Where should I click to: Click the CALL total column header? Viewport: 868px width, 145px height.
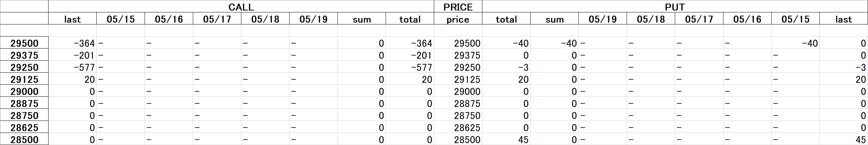point(410,19)
